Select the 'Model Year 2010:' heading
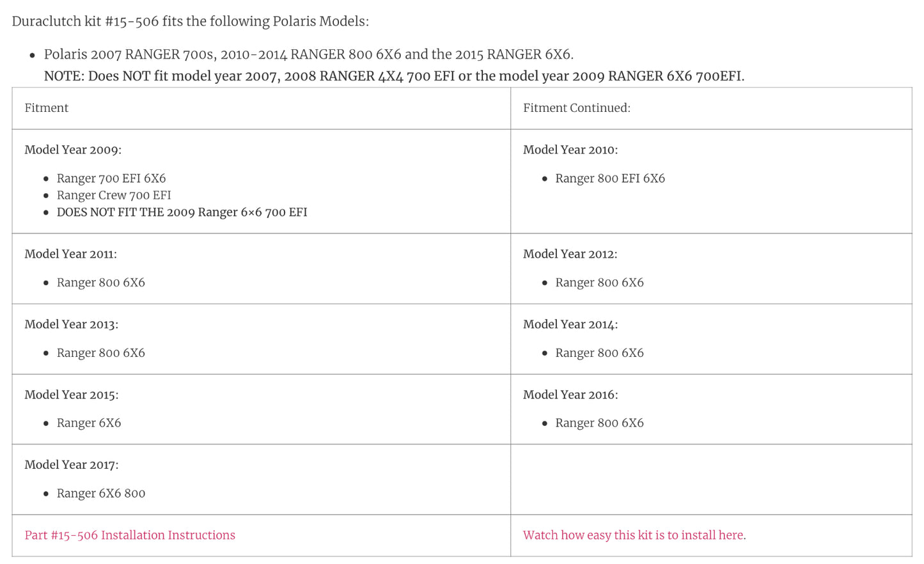Screen dimensions: 924x564 click(x=570, y=150)
